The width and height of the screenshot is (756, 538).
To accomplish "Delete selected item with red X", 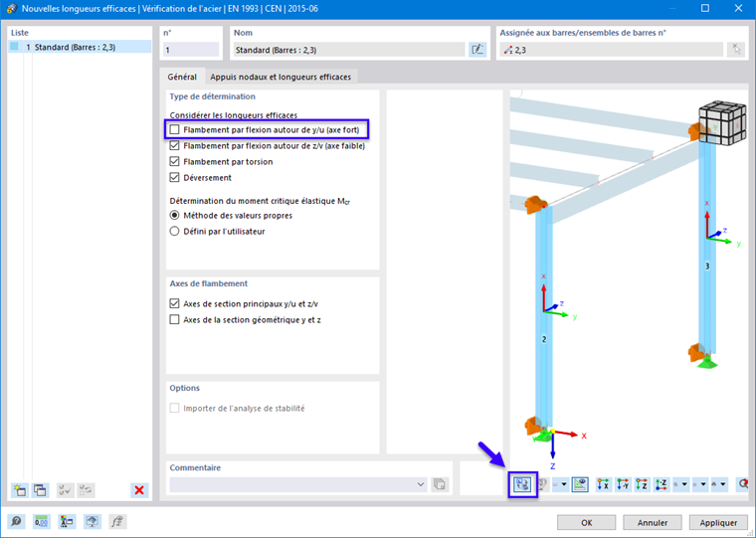I will [x=139, y=490].
